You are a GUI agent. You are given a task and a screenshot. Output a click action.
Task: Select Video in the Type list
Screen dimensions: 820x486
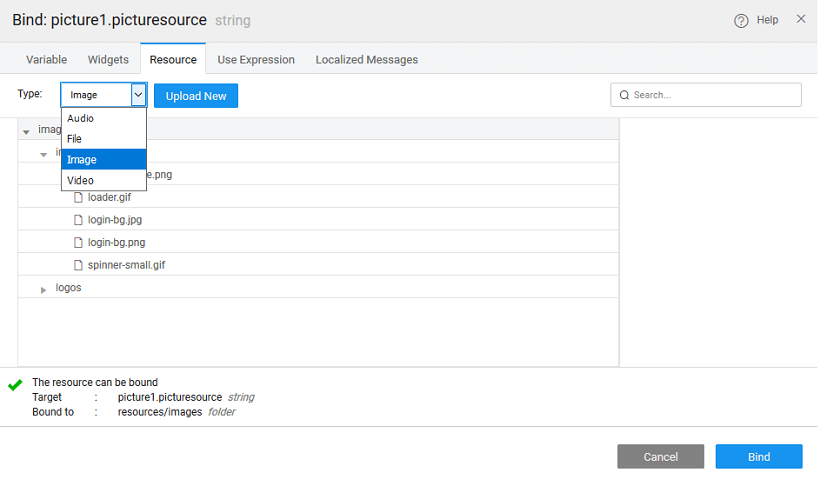point(81,181)
